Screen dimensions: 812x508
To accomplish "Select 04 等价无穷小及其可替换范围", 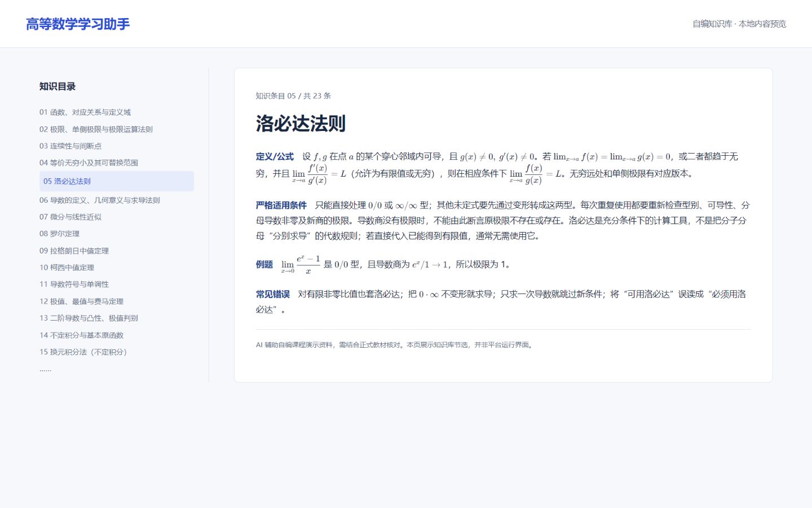I will coord(89,163).
